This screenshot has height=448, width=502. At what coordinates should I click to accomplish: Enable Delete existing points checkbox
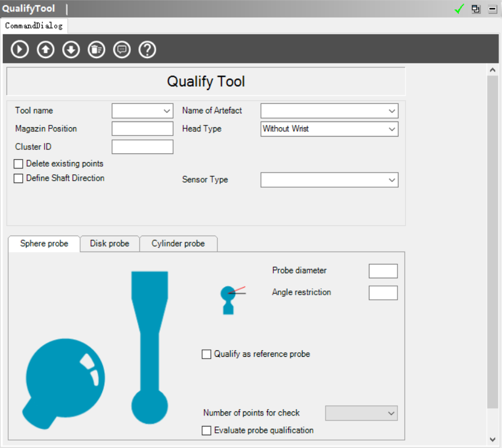click(x=19, y=164)
